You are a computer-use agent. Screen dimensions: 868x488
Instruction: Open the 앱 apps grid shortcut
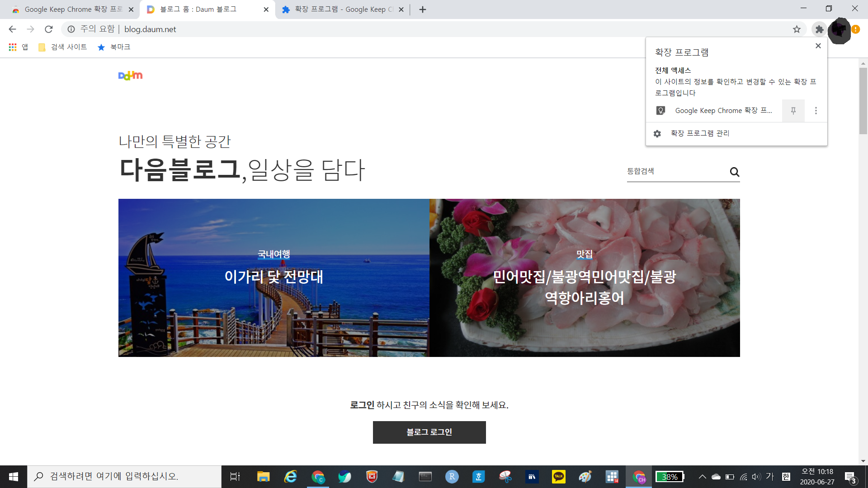point(18,47)
